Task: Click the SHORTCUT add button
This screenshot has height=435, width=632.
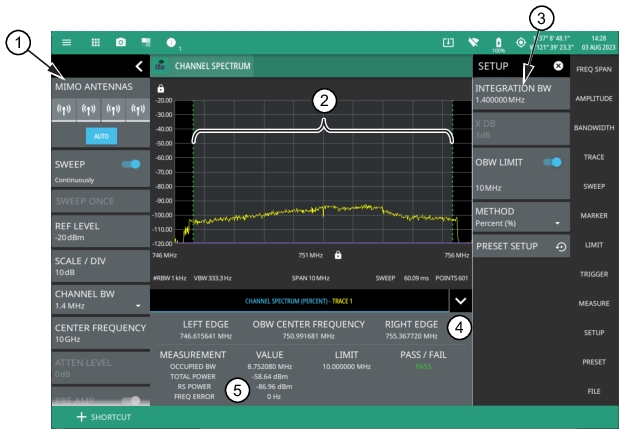Action: point(101,418)
